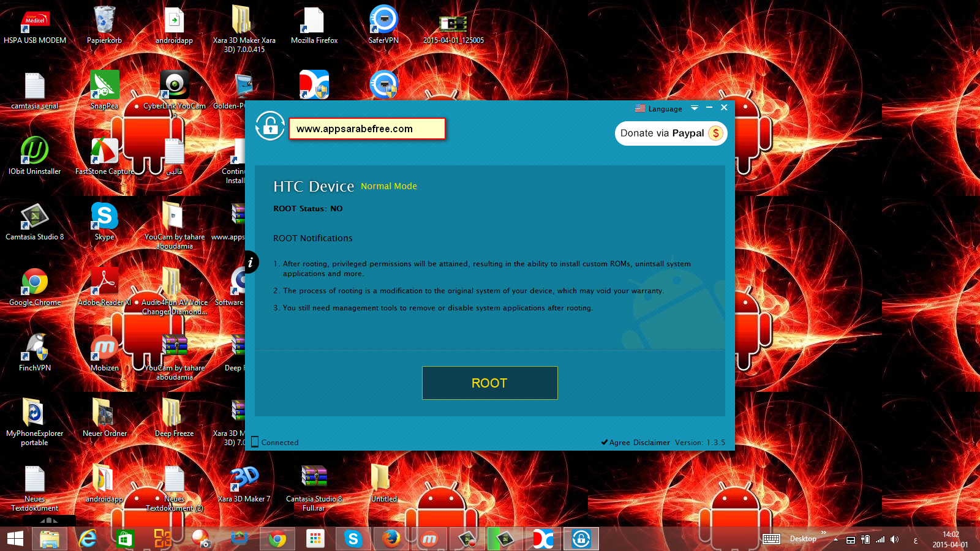
Task: Select 2015-04-01_125005 desktop file
Action: click(x=453, y=29)
